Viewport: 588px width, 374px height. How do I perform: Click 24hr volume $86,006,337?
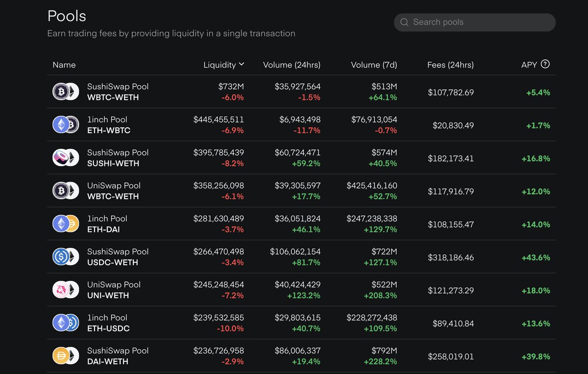click(297, 351)
